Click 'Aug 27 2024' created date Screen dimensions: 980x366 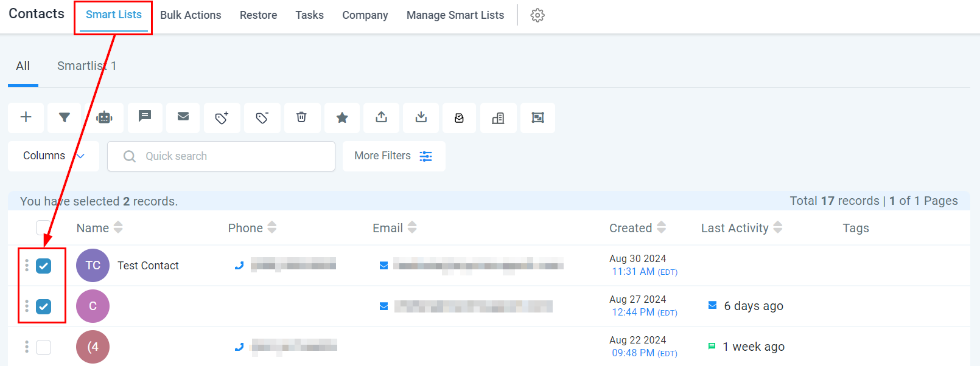tap(637, 299)
